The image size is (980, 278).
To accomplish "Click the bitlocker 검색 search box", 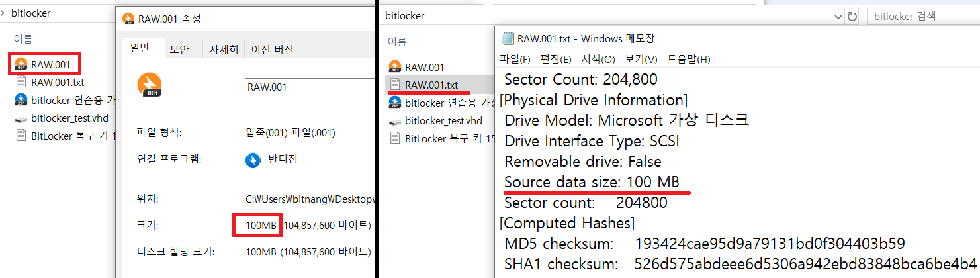I will click(x=920, y=16).
